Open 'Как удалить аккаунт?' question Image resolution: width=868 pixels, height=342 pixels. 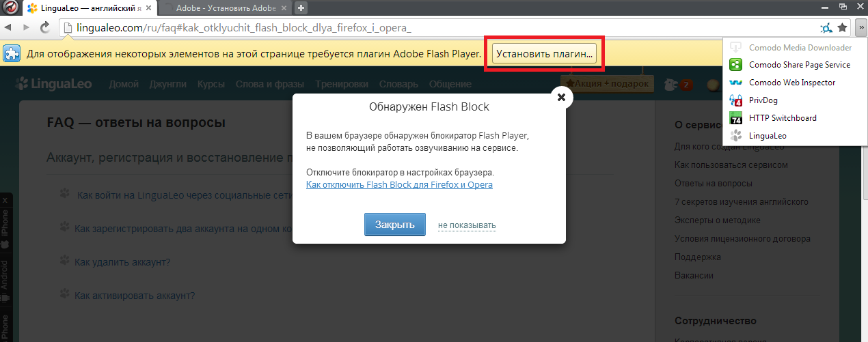[122, 261]
